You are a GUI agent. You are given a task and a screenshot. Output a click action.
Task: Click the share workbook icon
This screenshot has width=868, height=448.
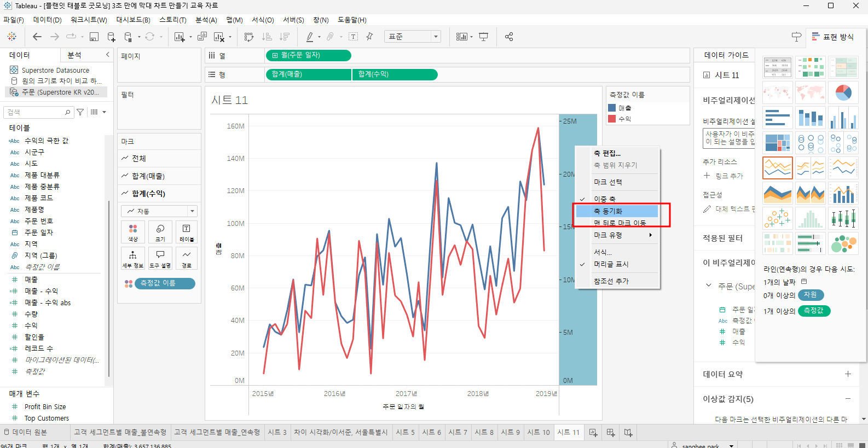pyautogui.click(x=509, y=37)
